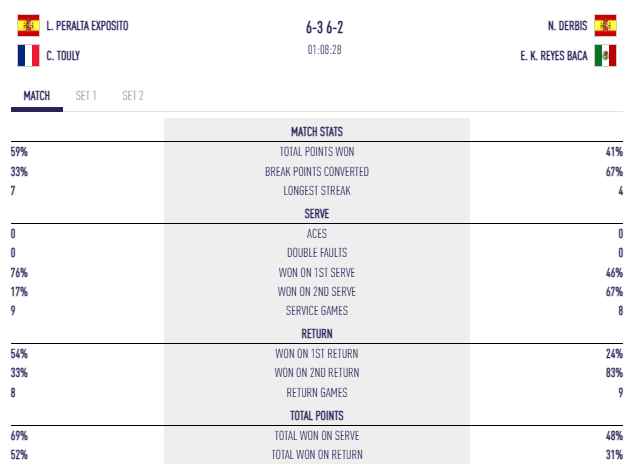Click the Serve section header
The width and height of the screenshot is (631, 475).
[x=316, y=213]
